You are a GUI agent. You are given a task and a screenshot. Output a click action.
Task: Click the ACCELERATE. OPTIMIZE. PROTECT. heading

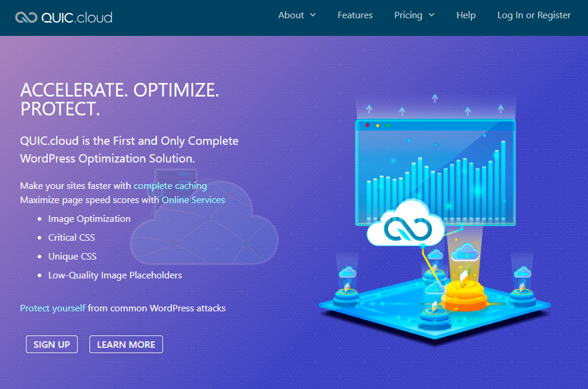point(119,99)
